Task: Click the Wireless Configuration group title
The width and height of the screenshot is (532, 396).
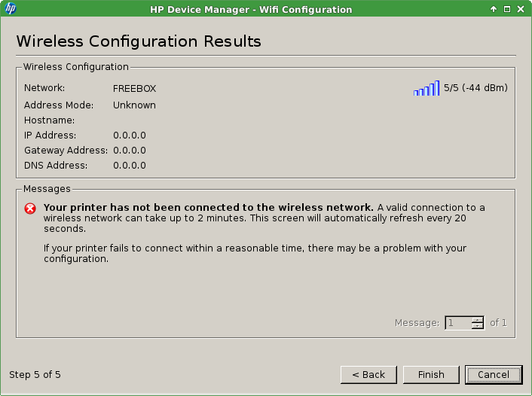Action: tap(76, 67)
